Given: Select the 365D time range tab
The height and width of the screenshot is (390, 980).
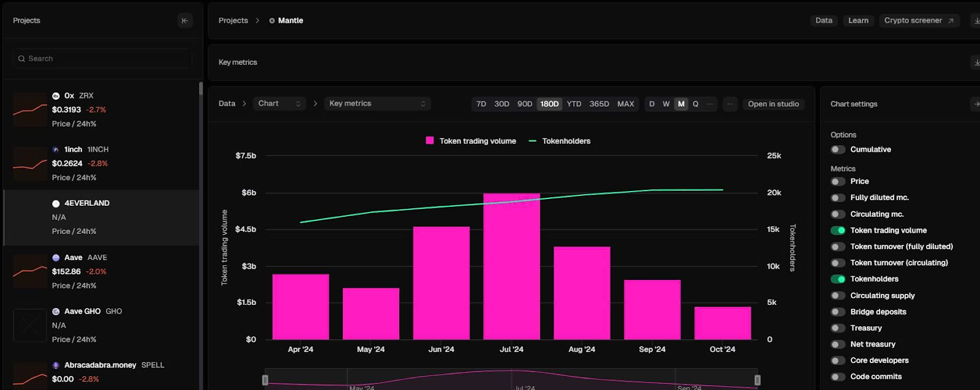Looking at the screenshot, I should tap(599, 104).
